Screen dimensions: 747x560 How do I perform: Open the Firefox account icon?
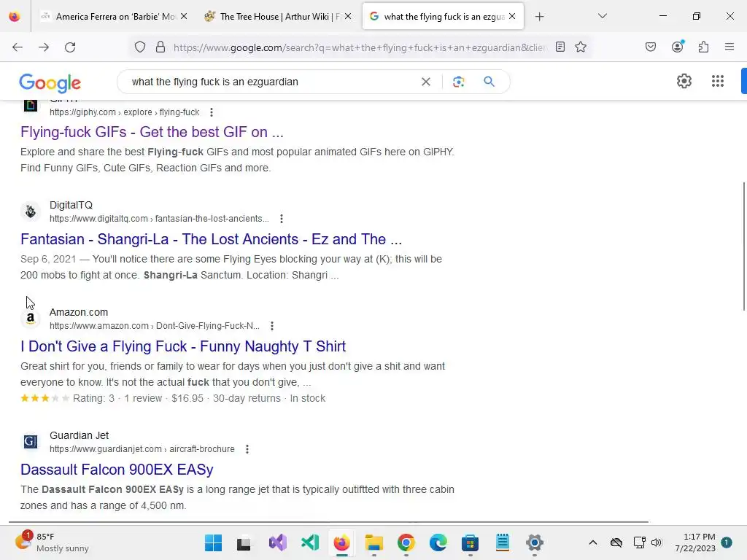point(678,47)
